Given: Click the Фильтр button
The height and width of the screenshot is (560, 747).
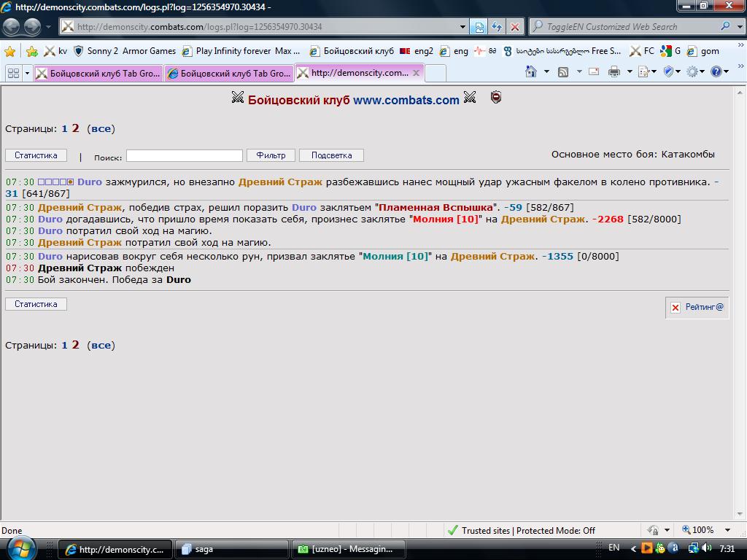Looking at the screenshot, I should tap(271, 155).
